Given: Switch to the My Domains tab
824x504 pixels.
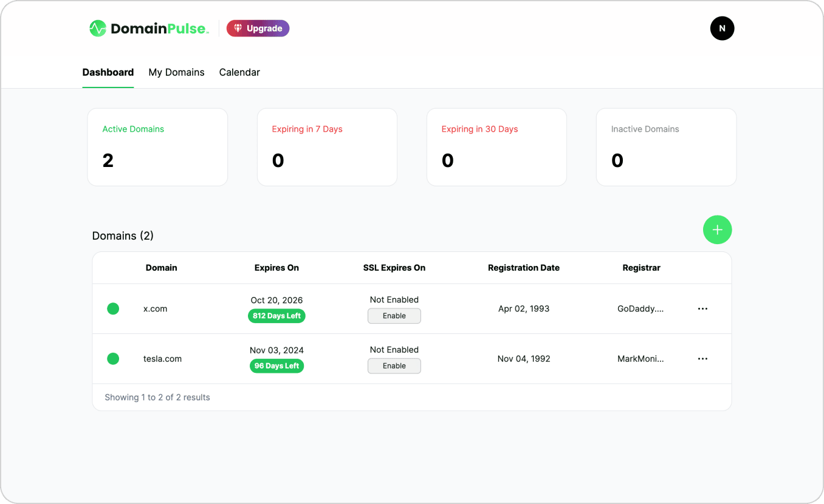Looking at the screenshot, I should click(176, 72).
